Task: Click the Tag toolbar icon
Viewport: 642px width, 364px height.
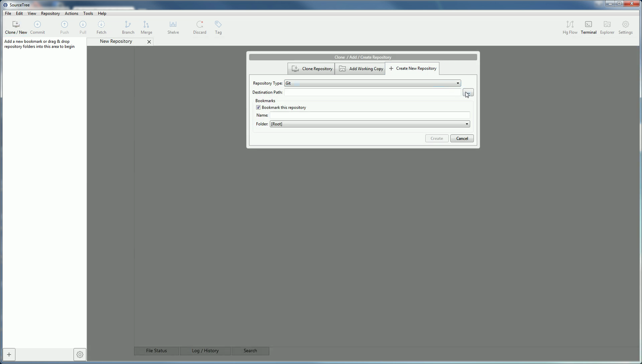Action: point(218,27)
